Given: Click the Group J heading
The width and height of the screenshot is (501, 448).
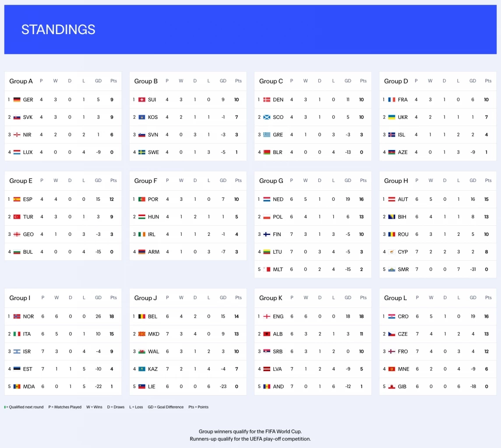Looking at the screenshot, I should click(x=145, y=298).
